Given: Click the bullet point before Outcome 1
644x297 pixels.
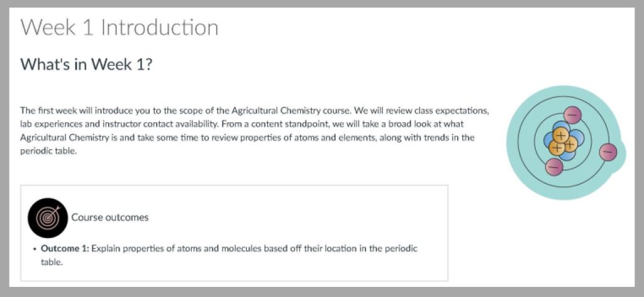Looking at the screenshot, I should [34, 249].
